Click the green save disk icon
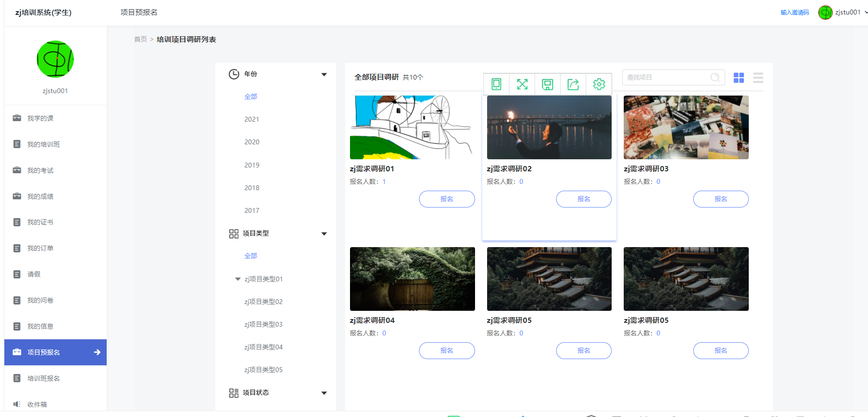Image resolution: width=868 pixels, height=417 pixels. 547,84
